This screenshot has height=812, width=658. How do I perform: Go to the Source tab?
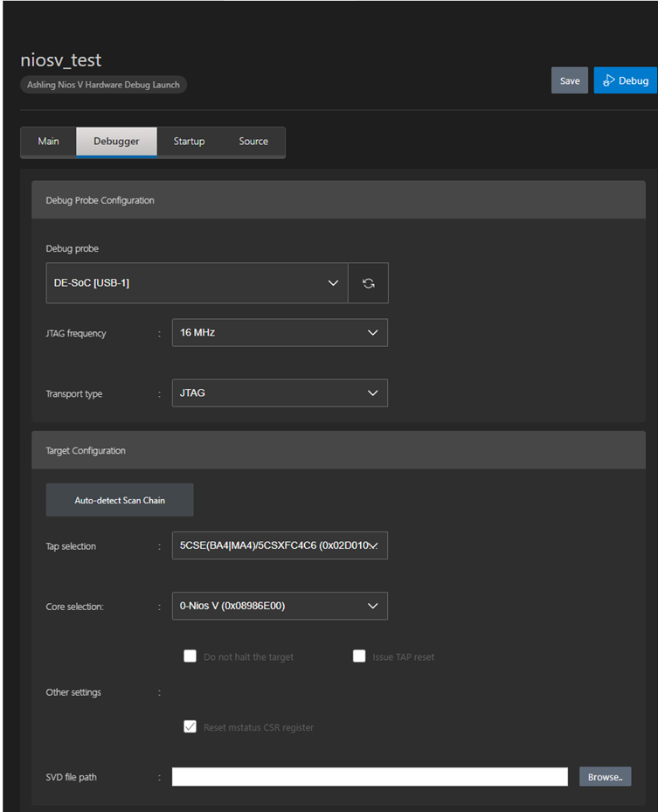click(x=253, y=142)
